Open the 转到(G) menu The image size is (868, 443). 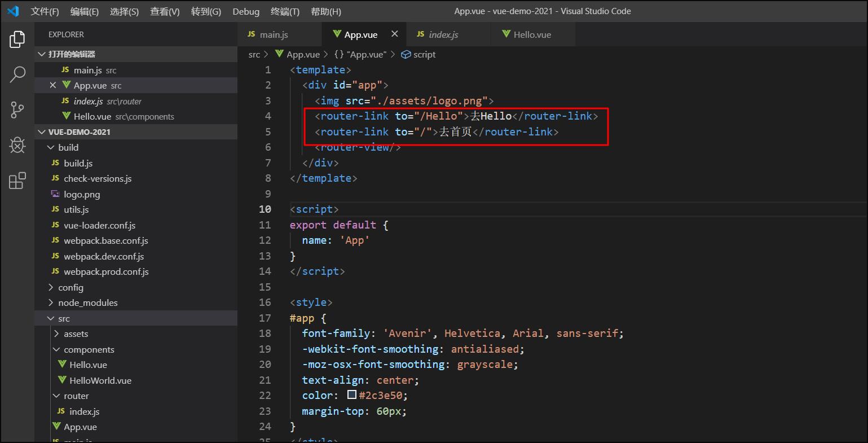pyautogui.click(x=206, y=11)
